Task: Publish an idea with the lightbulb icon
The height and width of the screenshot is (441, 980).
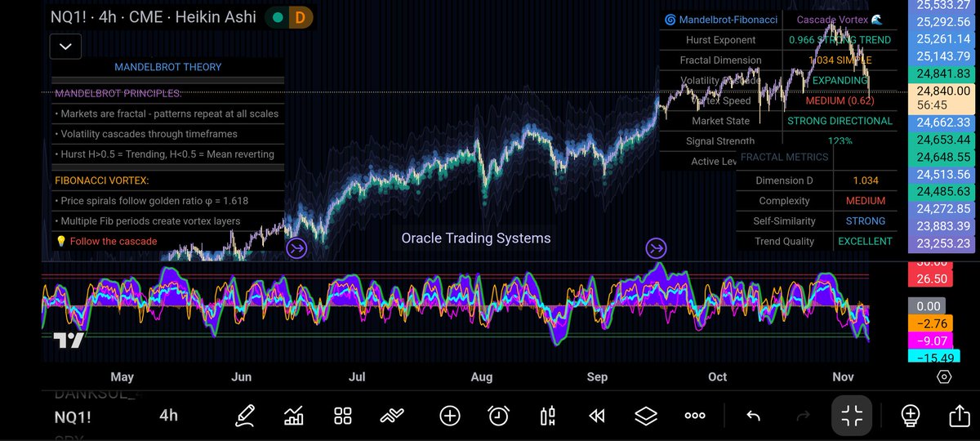Action: click(911, 416)
